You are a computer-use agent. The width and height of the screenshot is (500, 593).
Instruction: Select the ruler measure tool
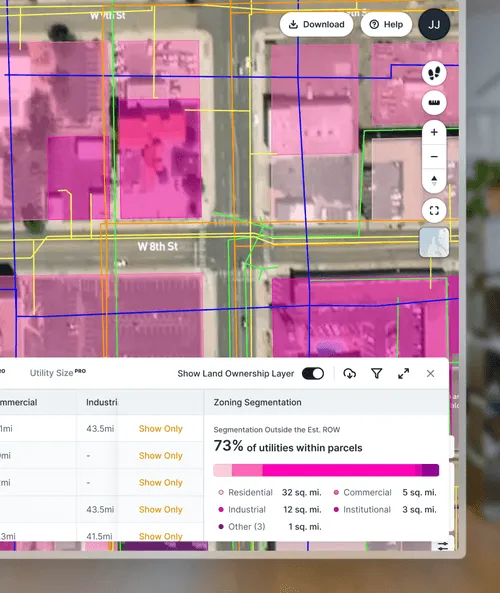[x=434, y=102]
